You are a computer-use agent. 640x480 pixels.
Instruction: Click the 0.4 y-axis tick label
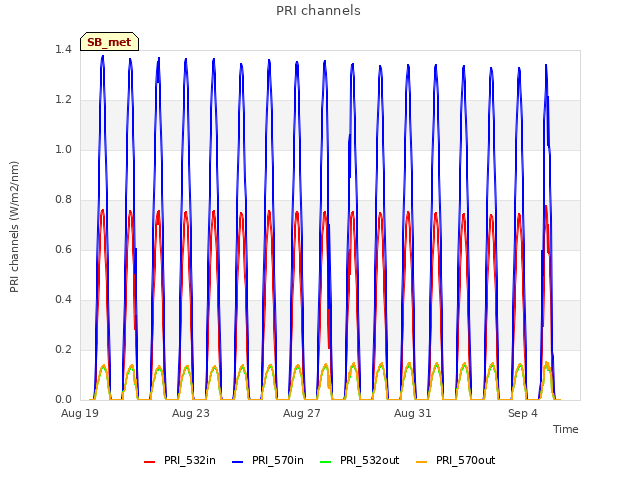coord(63,299)
